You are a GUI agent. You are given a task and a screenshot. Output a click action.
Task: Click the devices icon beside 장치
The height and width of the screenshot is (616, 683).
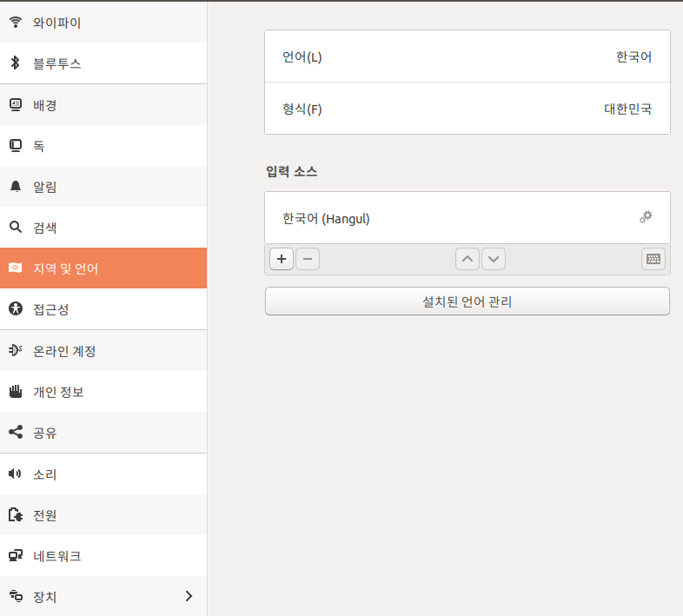(x=16, y=595)
